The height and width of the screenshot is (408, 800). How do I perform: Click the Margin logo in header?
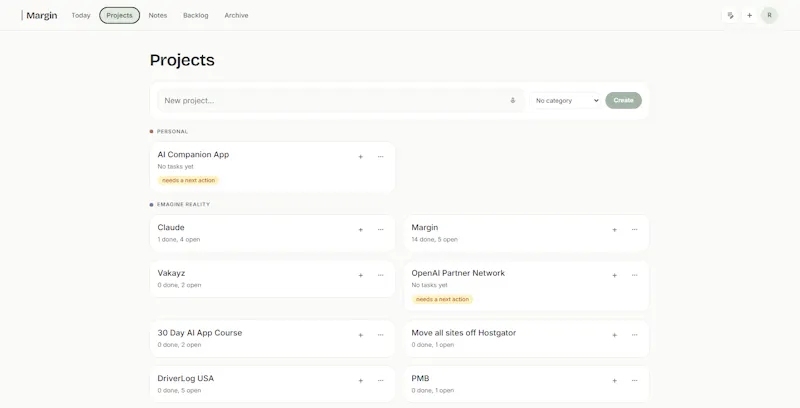[39, 15]
